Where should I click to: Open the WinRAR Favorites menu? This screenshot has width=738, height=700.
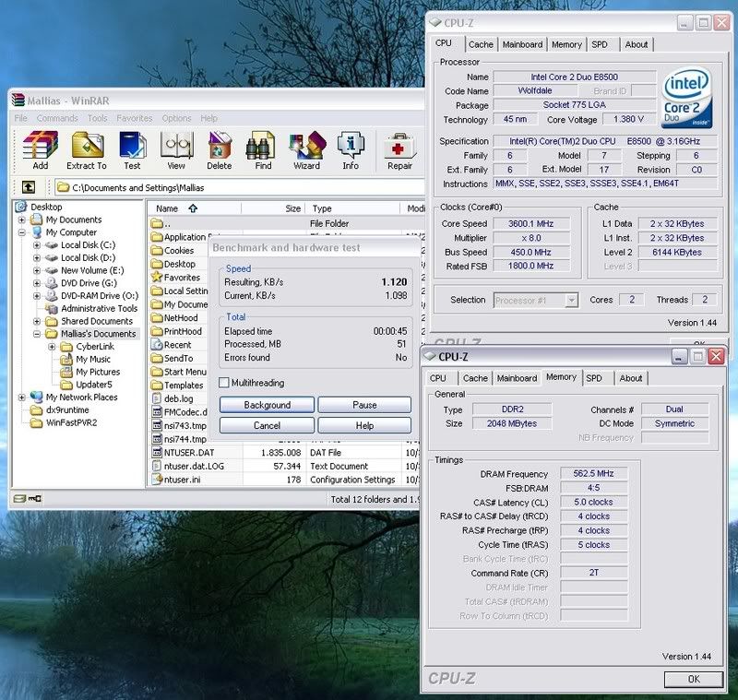pos(135,118)
